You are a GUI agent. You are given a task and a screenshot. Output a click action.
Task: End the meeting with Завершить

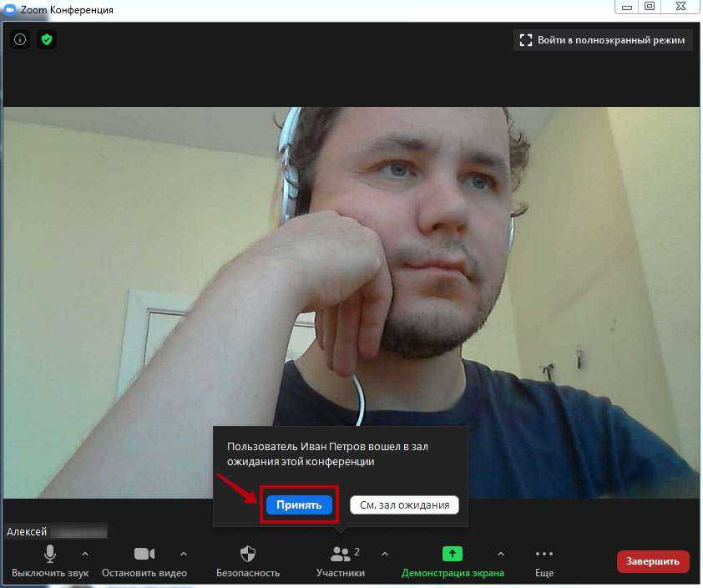coord(653,561)
